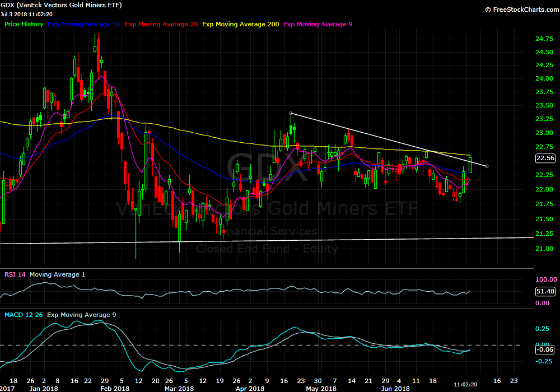Toggle the red Exp Moving Average 20 legend
560x392 pixels.
161,25
